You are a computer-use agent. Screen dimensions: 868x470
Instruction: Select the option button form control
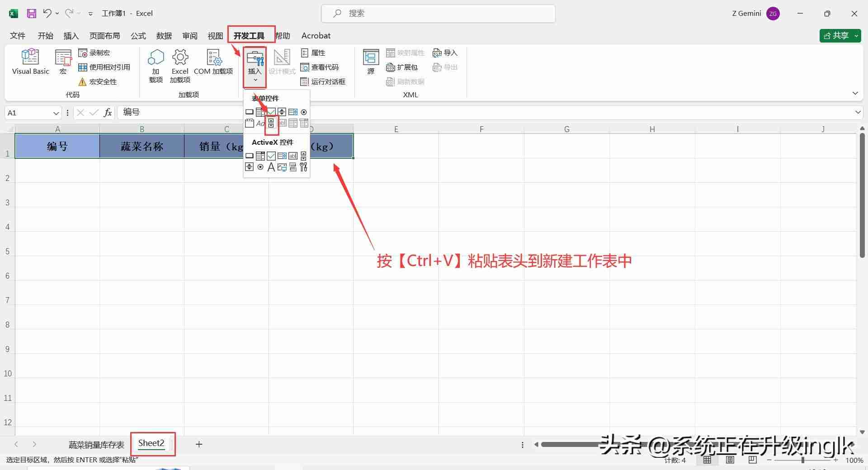303,112
